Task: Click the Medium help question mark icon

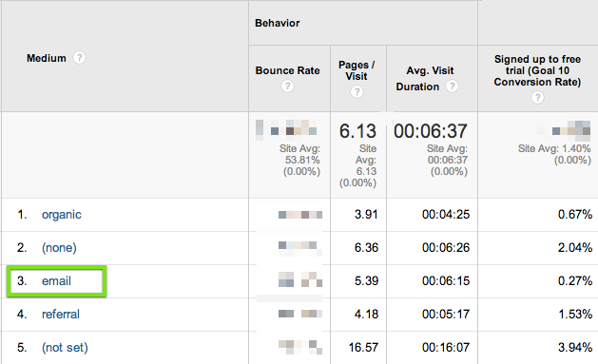Action: point(79,58)
